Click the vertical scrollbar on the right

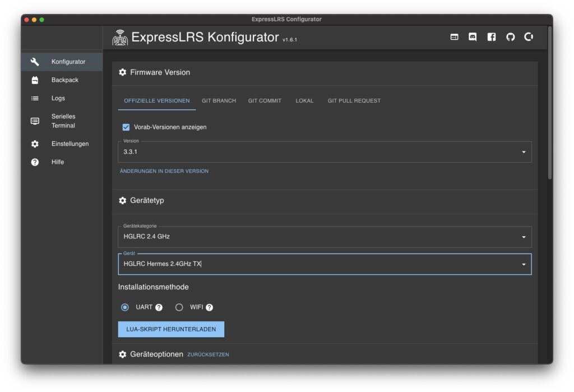pos(549,112)
